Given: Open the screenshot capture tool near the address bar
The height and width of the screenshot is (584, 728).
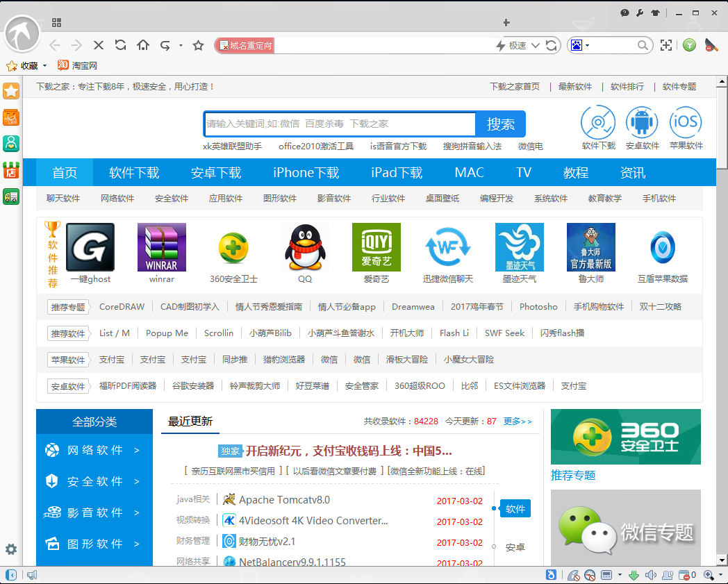Looking at the screenshot, I should 666,44.
